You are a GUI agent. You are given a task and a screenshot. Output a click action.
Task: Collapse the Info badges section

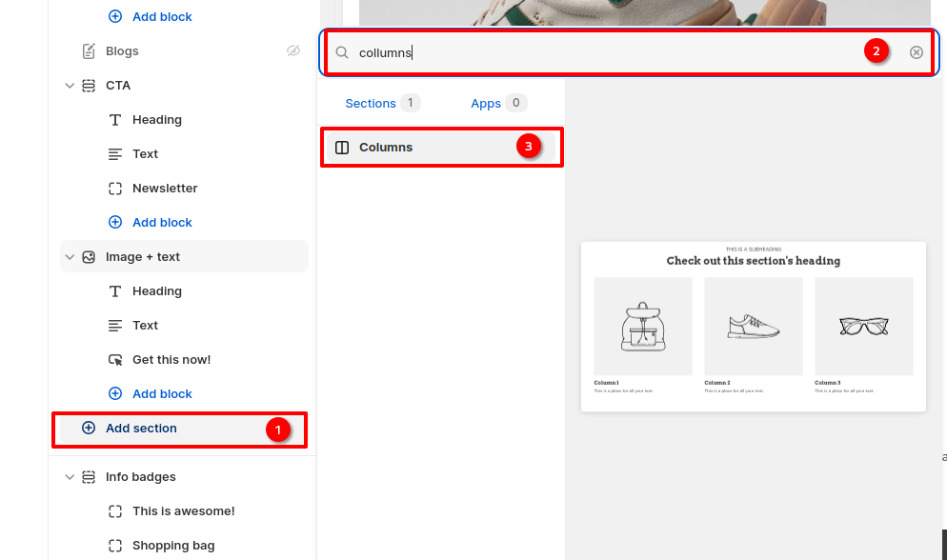pyautogui.click(x=70, y=477)
